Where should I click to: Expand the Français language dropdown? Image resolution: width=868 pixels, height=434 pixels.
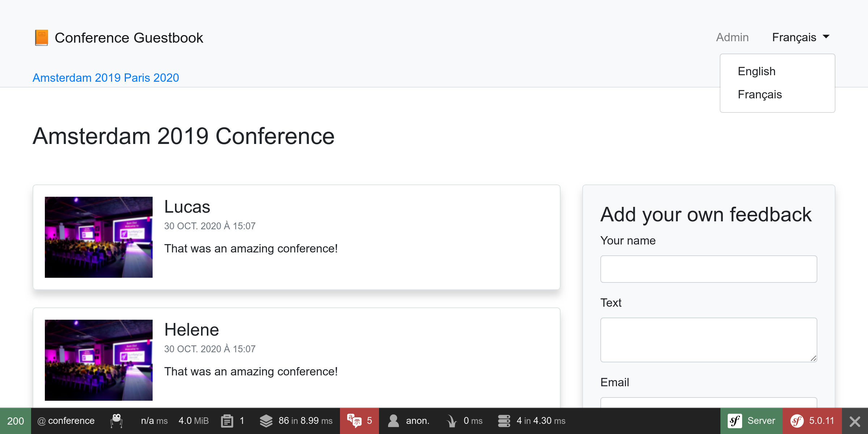(801, 37)
